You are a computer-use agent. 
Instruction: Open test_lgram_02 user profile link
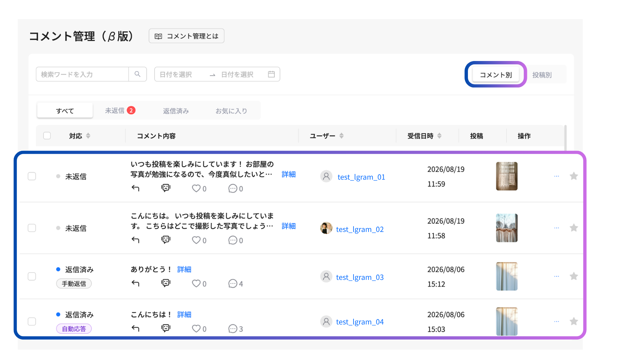[x=360, y=229]
